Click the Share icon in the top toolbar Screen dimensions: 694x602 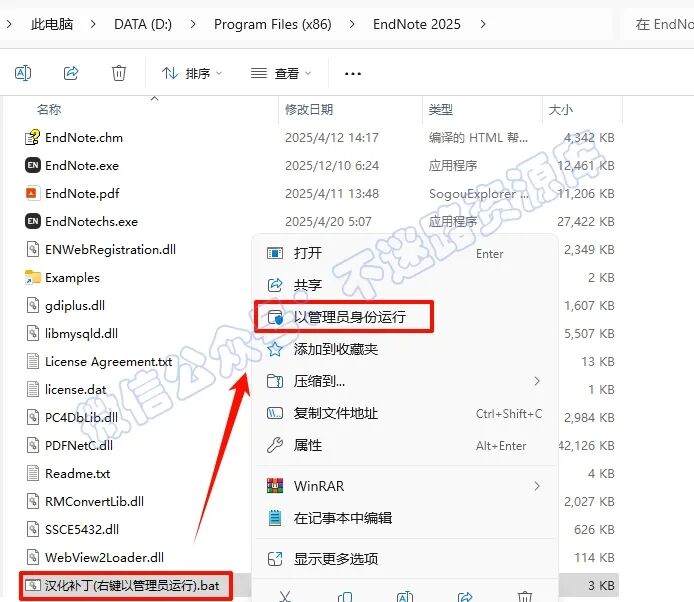[x=71, y=73]
